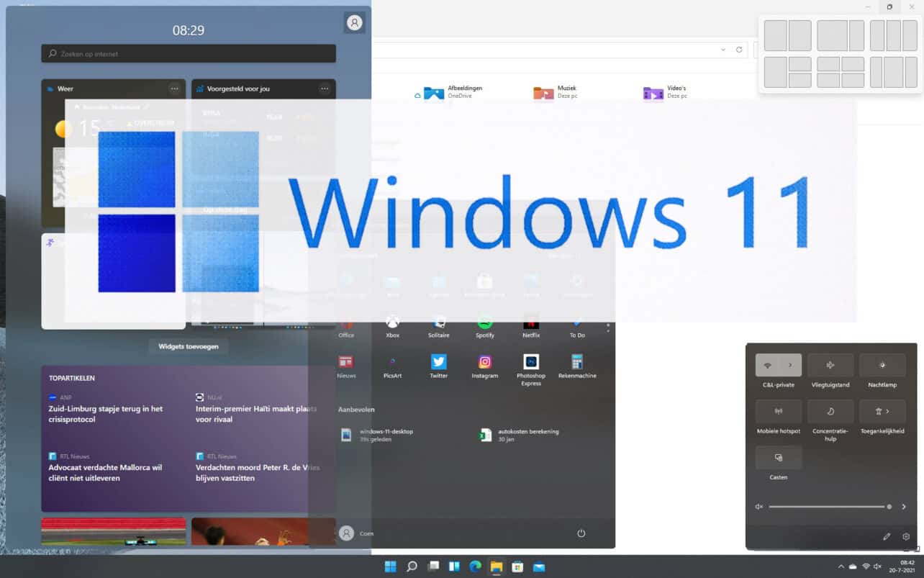Enable Vliegtuigstand in quick settings
This screenshot has height=578, width=924.
pyautogui.click(x=830, y=364)
